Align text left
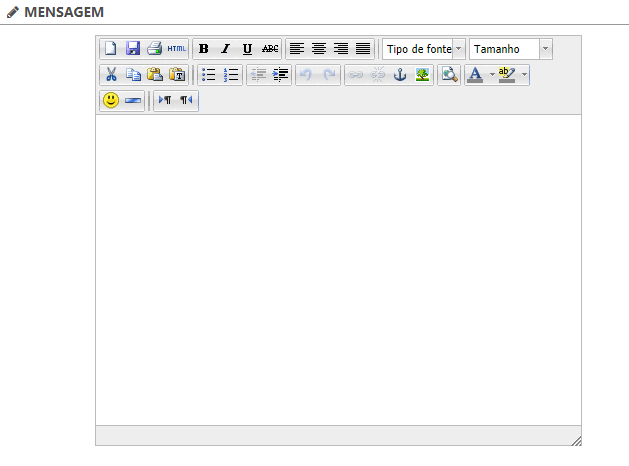The height and width of the screenshot is (466, 629). (x=297, y=49)
